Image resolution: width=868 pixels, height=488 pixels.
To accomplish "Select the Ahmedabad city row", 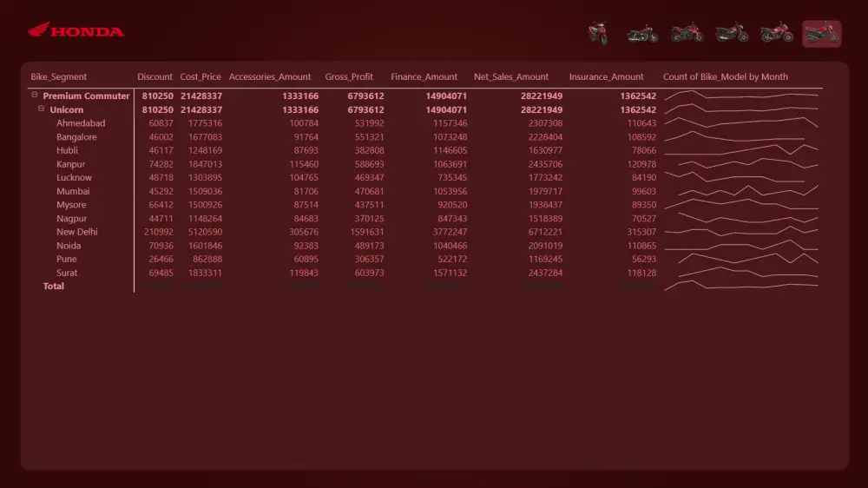I will point(80,123).
